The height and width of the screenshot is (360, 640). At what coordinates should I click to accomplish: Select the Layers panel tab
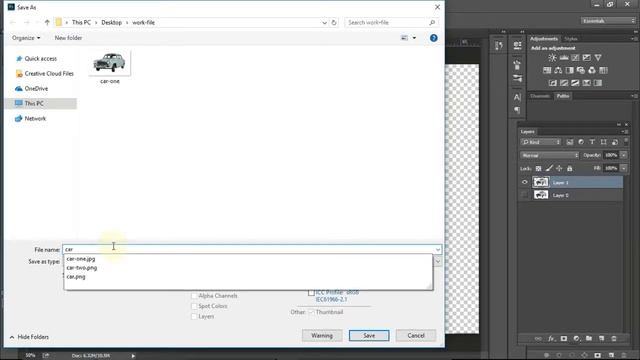point(527,131)
